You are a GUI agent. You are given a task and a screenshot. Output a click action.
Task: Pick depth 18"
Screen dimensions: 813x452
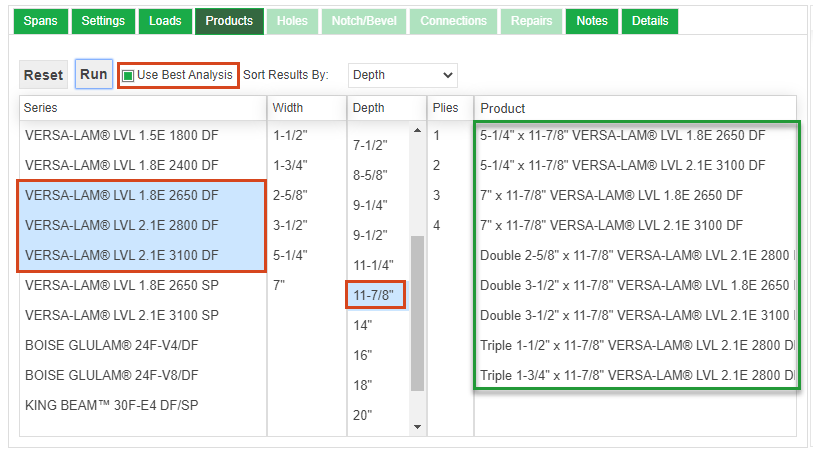[379, 386]
